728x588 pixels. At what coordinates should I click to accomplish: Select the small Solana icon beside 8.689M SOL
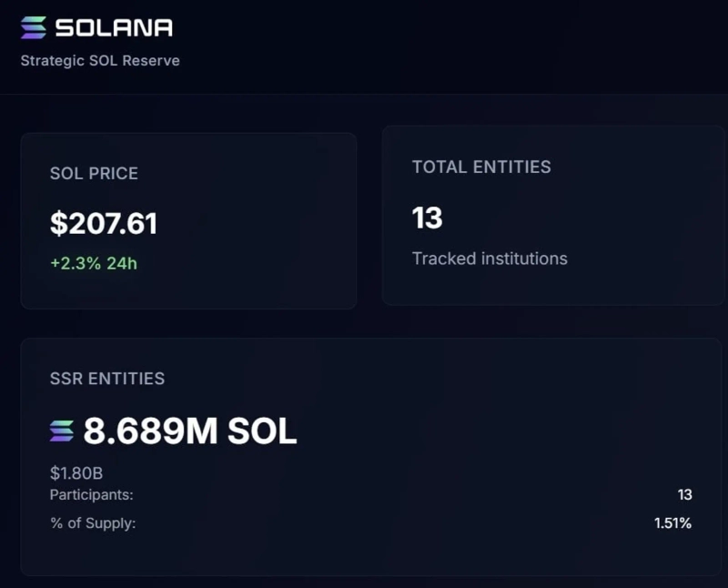pos(59,431)
